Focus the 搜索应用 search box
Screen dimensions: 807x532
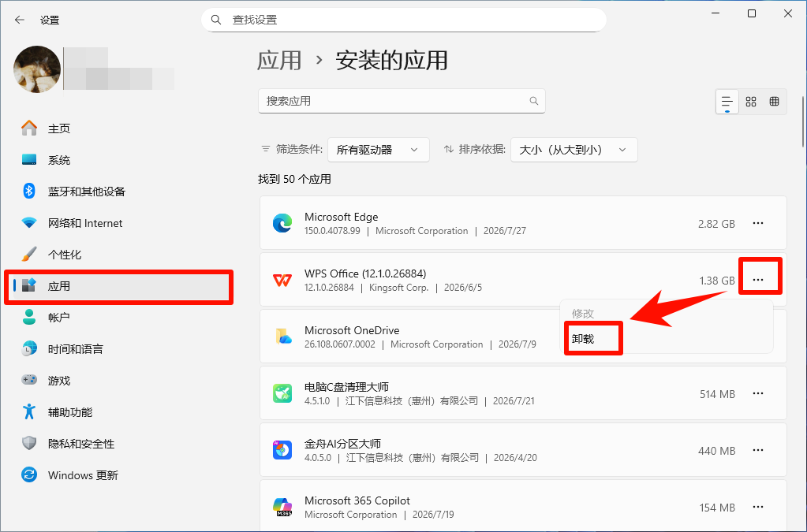402,101
